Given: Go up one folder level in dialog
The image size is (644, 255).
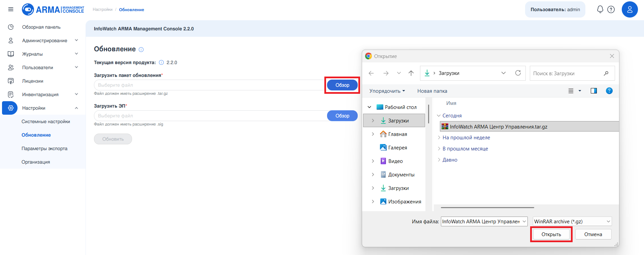Looking at the screenshot, I should [x=411, y=73].
